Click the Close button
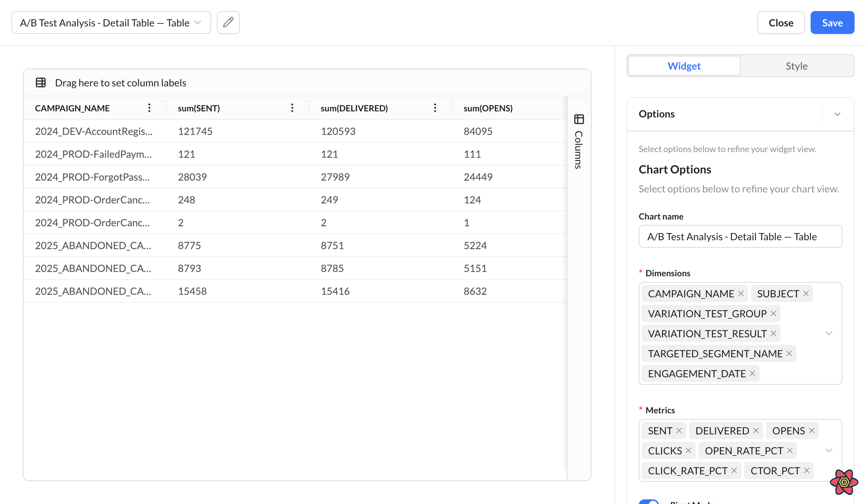 click(x=781, y=22)
